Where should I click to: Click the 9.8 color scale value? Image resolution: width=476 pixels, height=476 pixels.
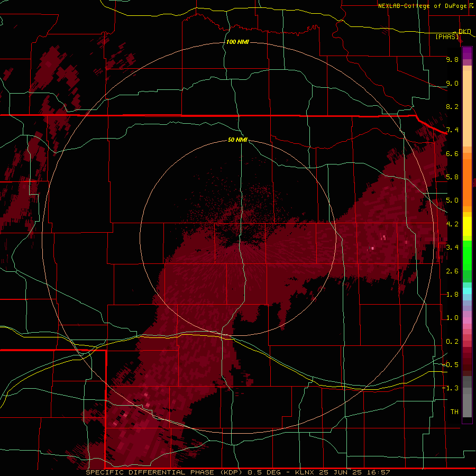coord(452,60)
